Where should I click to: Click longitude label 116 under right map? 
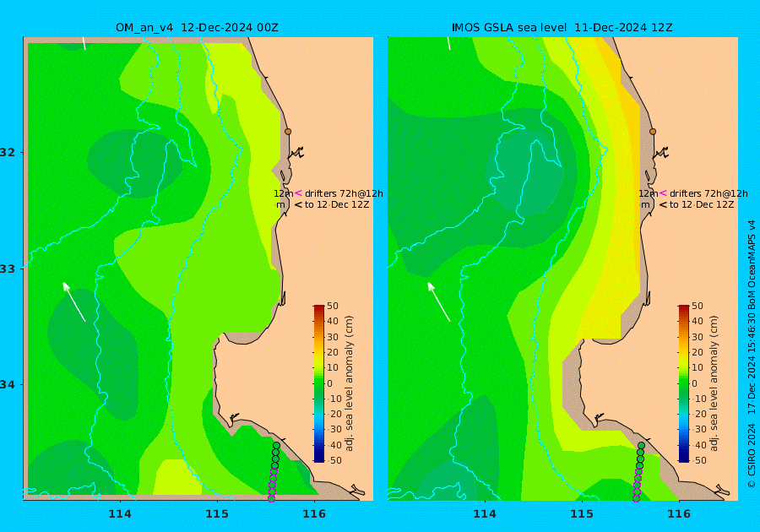(679, 513)
